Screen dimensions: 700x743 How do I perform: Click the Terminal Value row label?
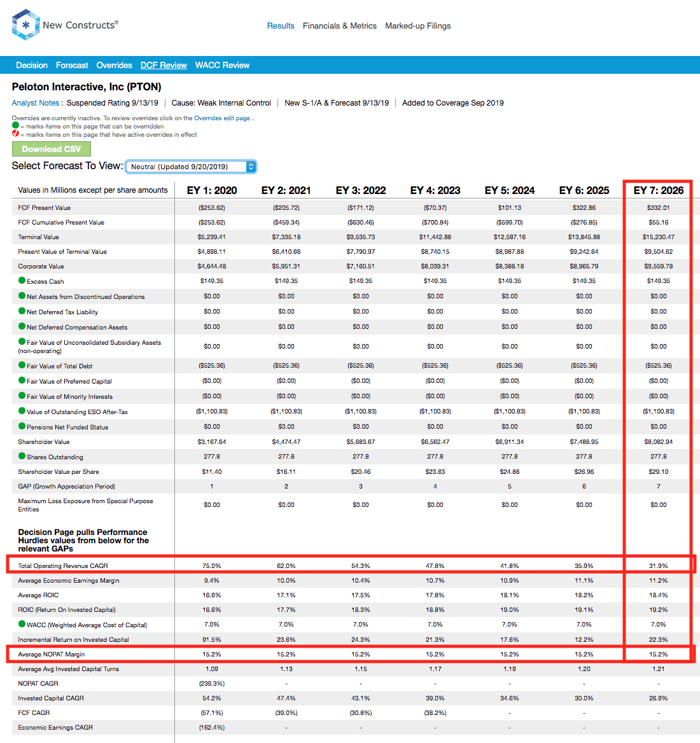click(x=38, y=237)
